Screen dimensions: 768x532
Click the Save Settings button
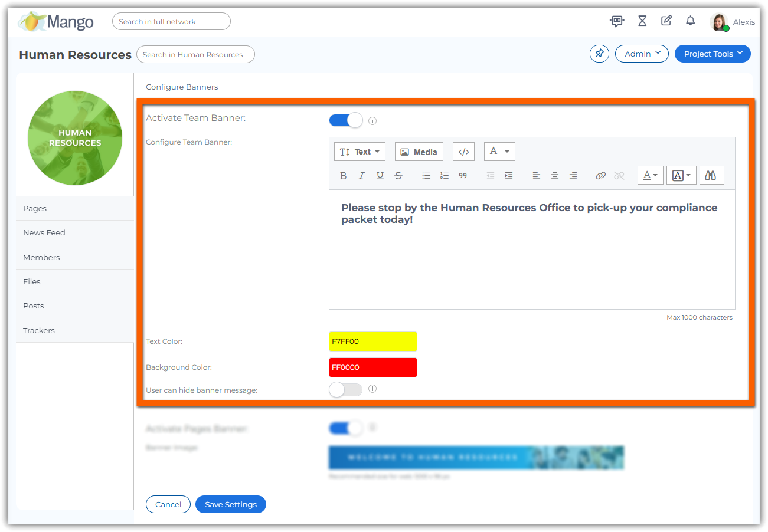coord(230,504)
